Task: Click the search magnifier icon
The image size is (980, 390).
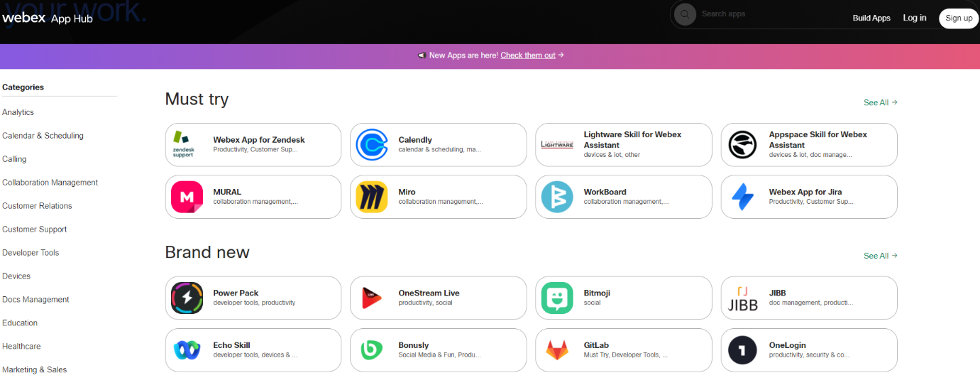Action: 685,14
